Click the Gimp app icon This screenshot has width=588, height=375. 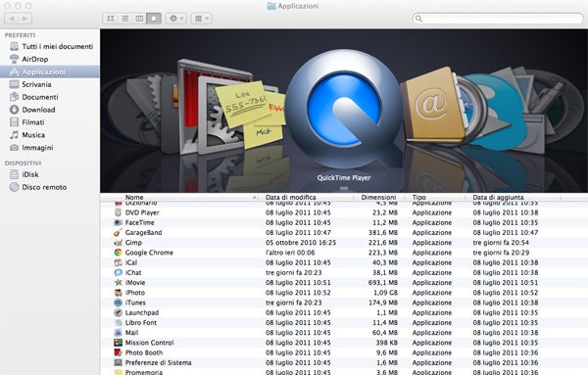pyautogui.click(x=119, y=243)
